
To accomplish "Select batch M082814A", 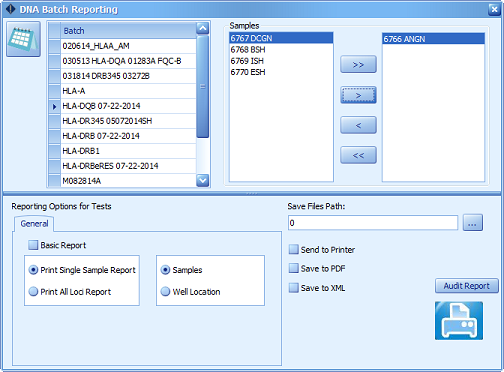I will [128, 180].
